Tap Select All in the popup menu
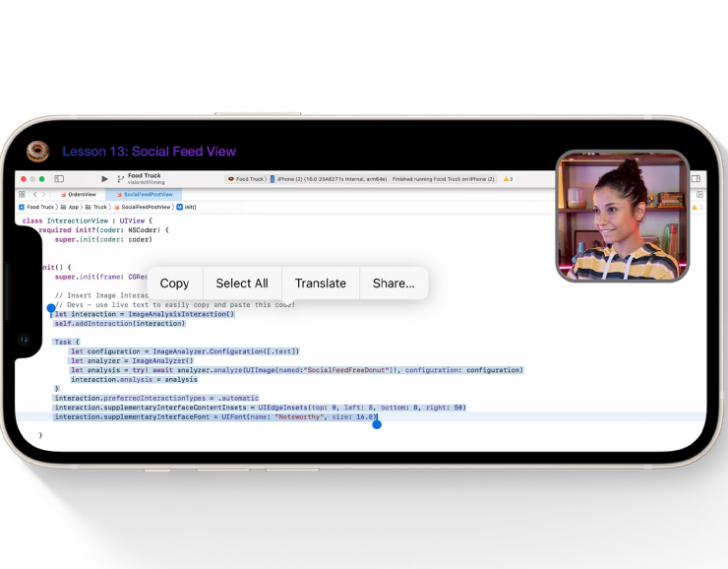The height and width of the screenshot is (569, 728). click(x=241, y=284)
